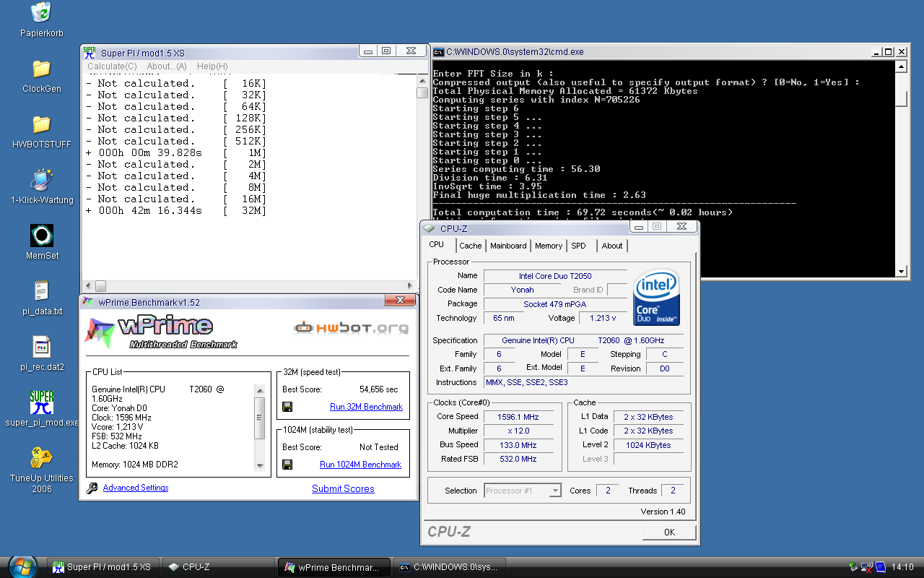Click the processor Name field in CPU-Z
This screenshot has height=578, width=924.
[555, 276]
